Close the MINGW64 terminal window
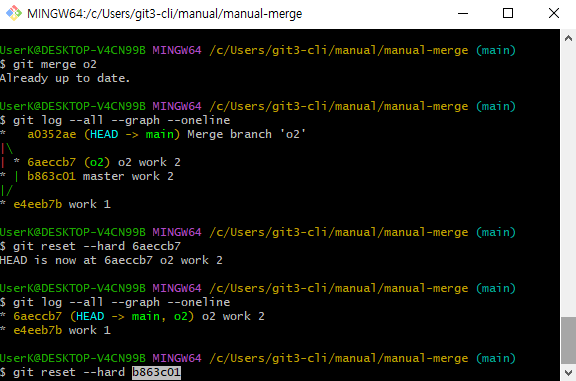This screenshot has height=381, width=576. point(554,14)
